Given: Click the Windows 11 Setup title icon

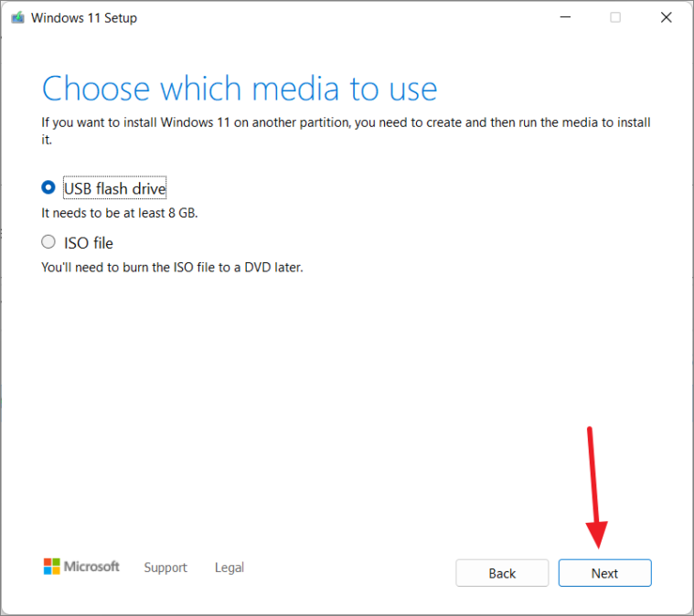Looking at the screenshot, I should [x=17, y=18].
